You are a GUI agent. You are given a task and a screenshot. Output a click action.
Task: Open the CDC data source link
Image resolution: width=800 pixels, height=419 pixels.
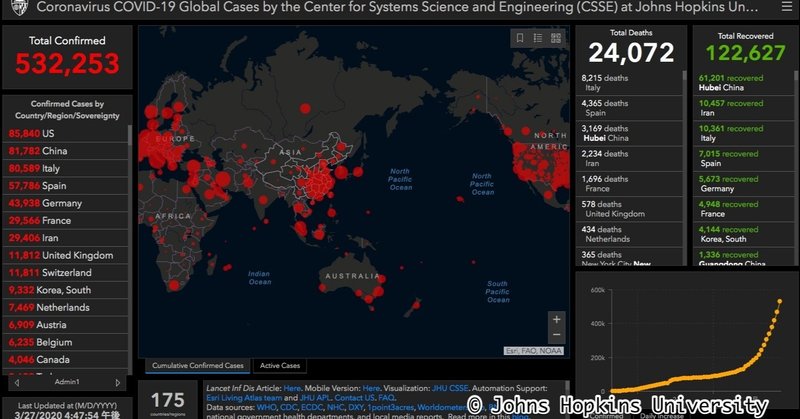coord(288,407)
